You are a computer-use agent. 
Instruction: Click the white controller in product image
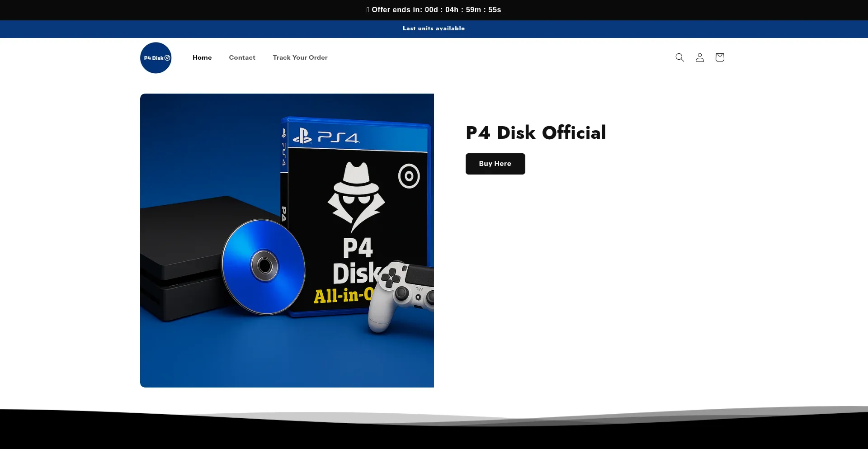[400, 294]
